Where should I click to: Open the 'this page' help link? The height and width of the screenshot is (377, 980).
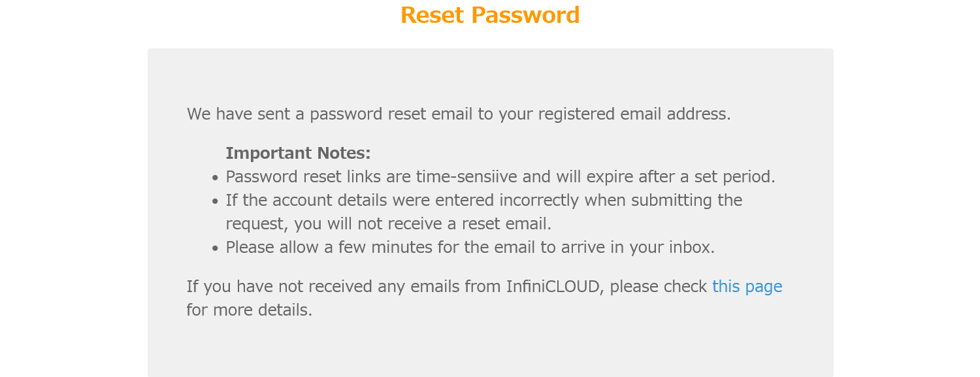point(747,286)
